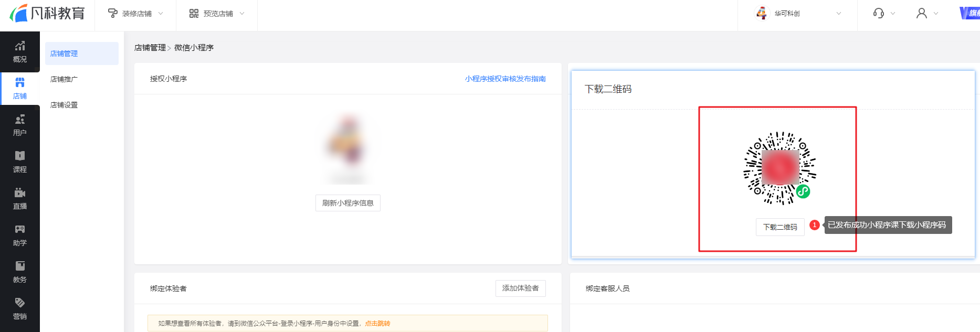Click the blue V membership badge
The height and width of the screenshot is (332, 980).
coord(970,13)
